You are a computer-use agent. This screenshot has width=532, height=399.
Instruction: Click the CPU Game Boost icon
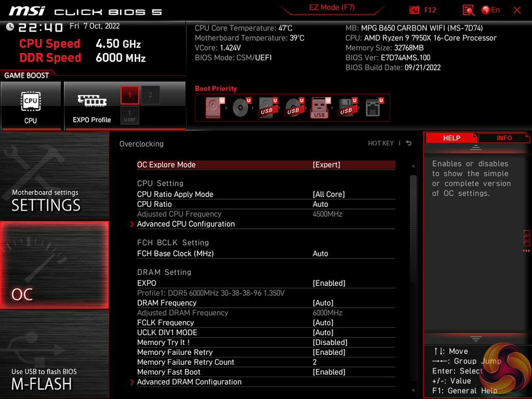coord(31,106)
